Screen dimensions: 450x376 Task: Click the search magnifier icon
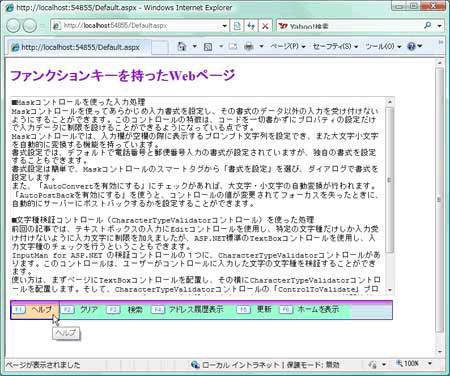(428, 25)
